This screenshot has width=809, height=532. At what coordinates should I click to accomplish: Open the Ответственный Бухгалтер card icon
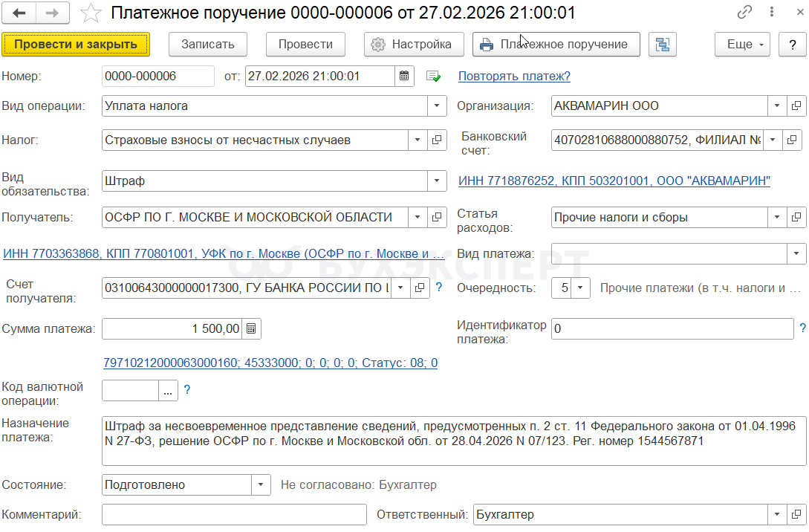point(796,514)
